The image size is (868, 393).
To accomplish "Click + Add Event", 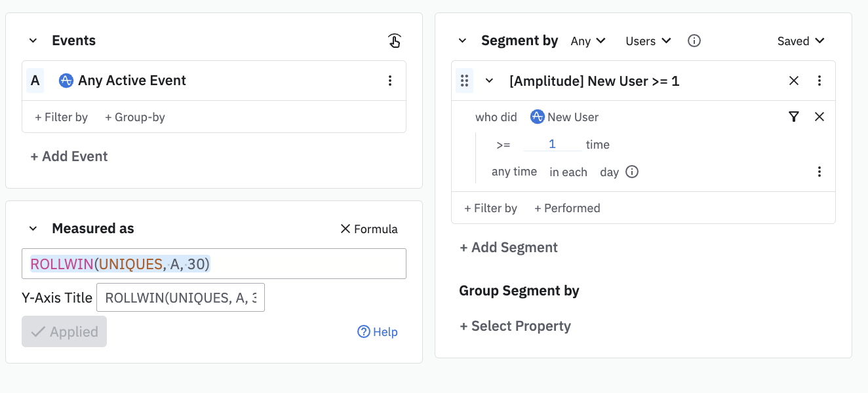I will [69, 157].
